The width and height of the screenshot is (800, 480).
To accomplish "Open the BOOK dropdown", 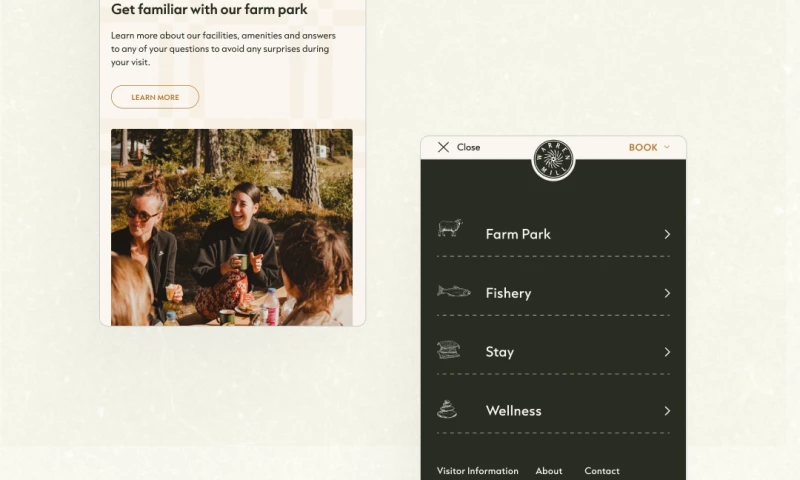I will coord(649,147).
